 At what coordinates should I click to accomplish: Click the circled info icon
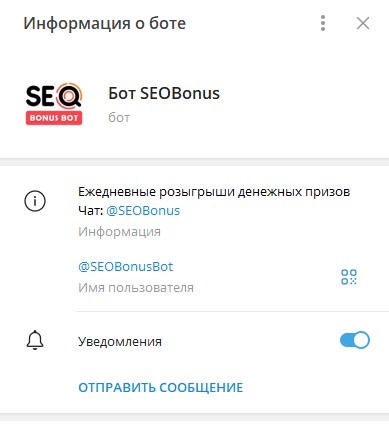(x=35, y=201)
